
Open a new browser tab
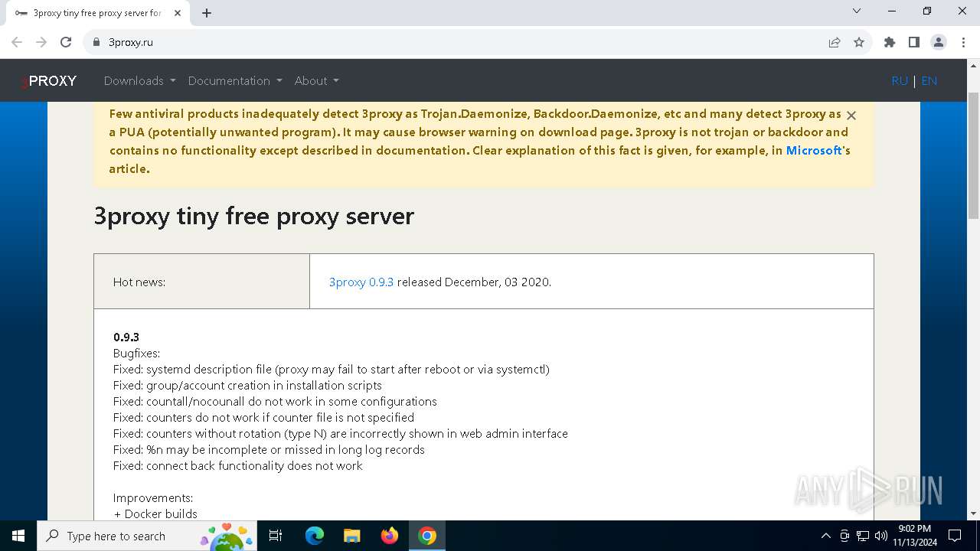(207, 13)
